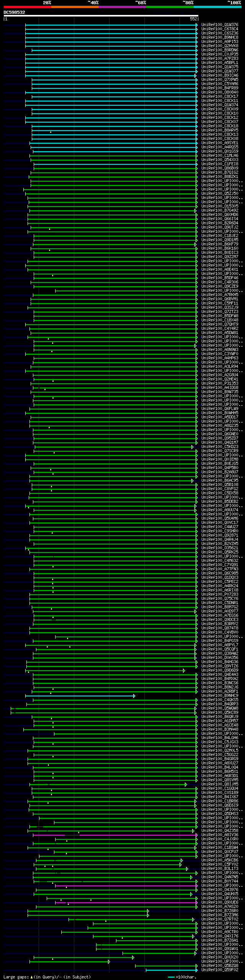Open the UniRef100_A9PI53 entry

click(x=220, y=41)
